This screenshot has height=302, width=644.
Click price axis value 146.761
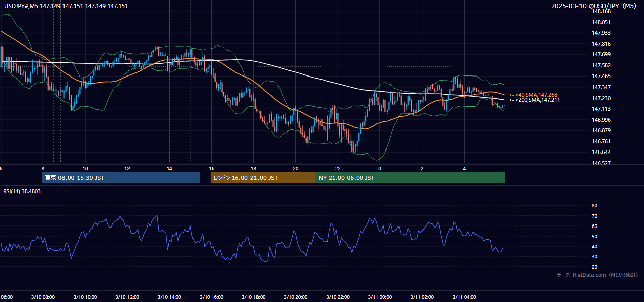pyautogui.click(x=601, y=141)
